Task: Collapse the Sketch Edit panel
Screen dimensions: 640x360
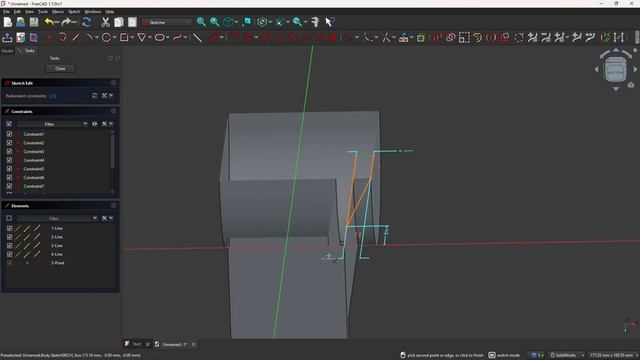Action: click(113, 83)
